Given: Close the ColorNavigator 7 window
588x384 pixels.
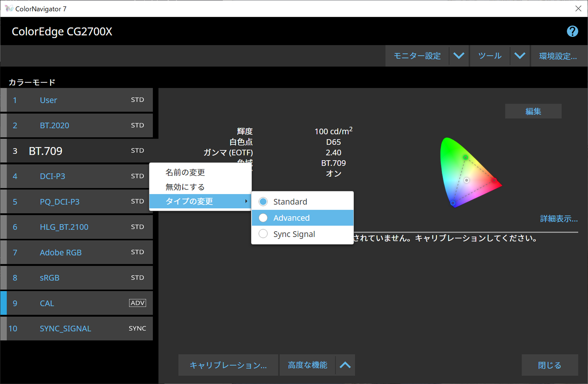Looking at the screenshot, I should tap(578, 8).
